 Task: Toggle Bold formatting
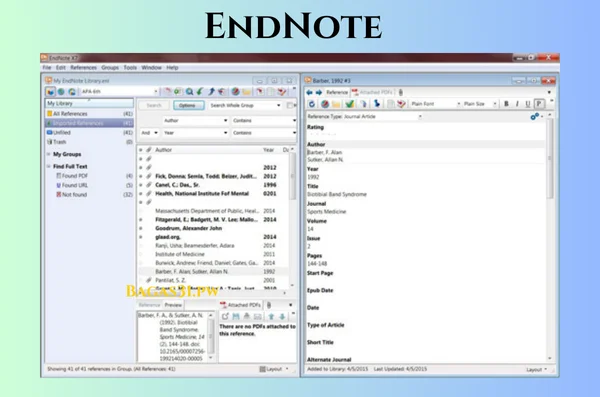coord(506,104)
